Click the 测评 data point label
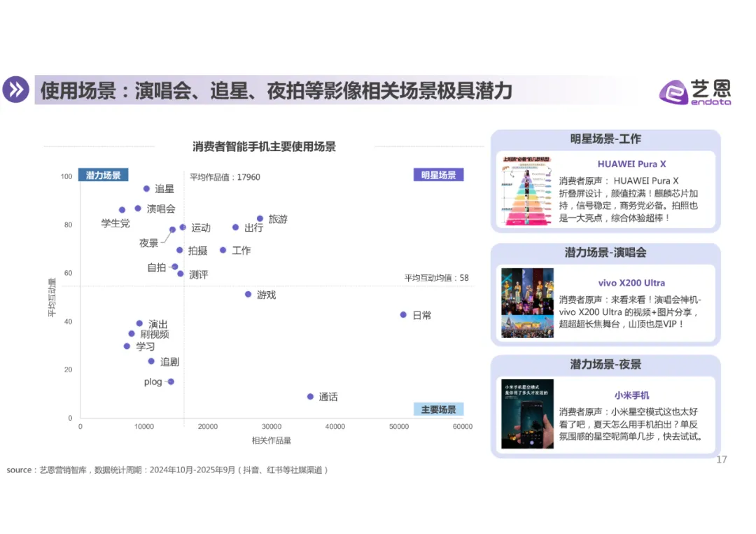The height and width of the screenshot is (534, 756). tap(199, 275)
